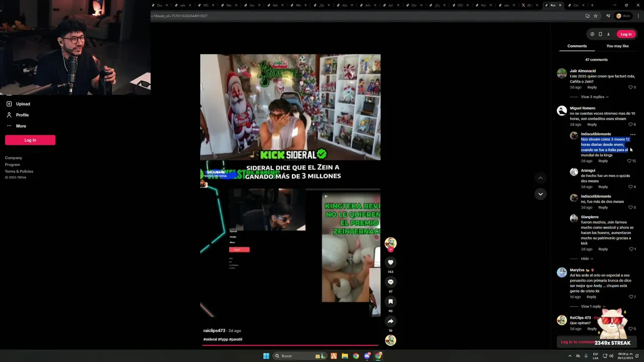
Task: Open Jaiir Almonacid's avatar
Action: click(x=562, y=73)
